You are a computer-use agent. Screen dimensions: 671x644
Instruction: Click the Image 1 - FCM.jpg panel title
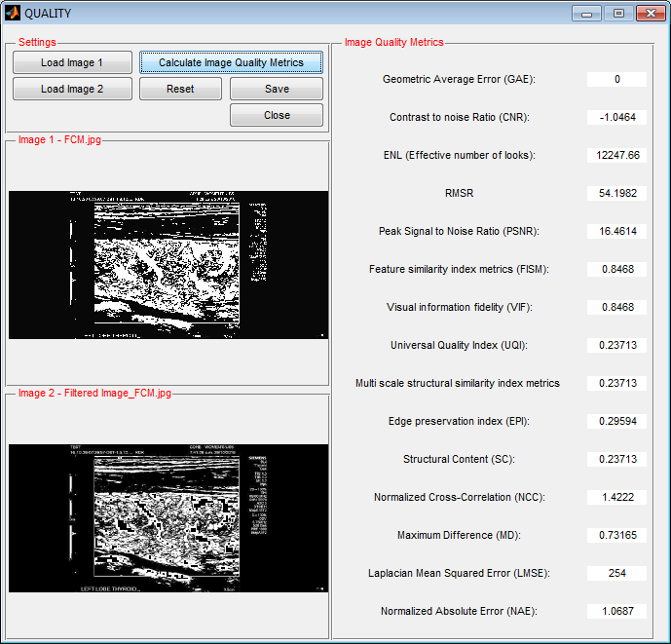pyautogui.click(x=59, y=140)
